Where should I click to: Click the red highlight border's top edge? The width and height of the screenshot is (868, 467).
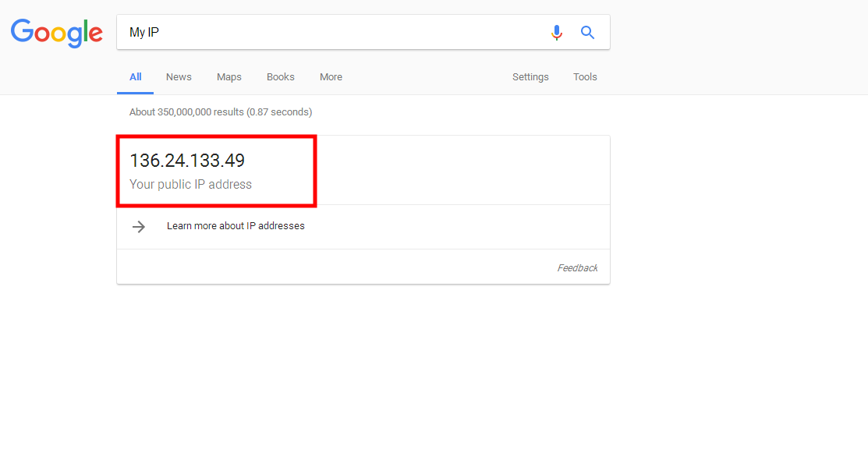tap(216, 137)
